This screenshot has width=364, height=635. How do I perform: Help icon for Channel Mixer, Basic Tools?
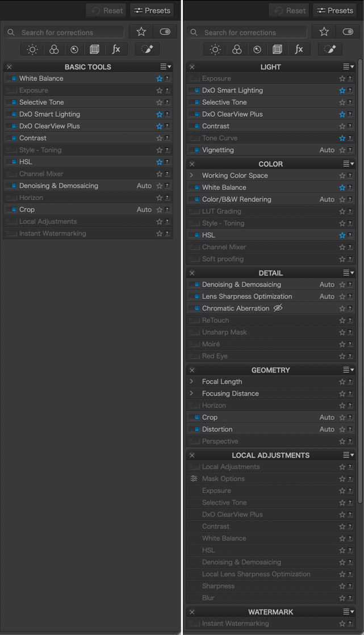pyautogui.click(x=167, y=174)
